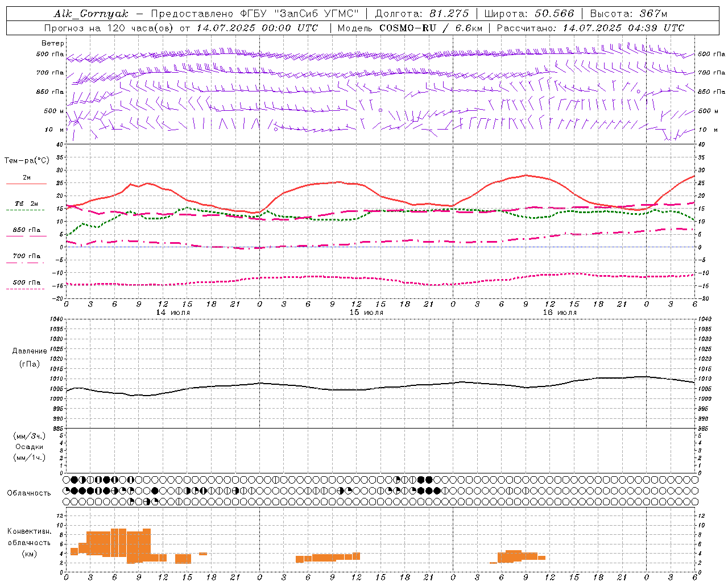Click the Рассчитано: 14.07.2025 04:39 UTC text
The width and height of the screenshot is (728, 582).
(590, 28)
